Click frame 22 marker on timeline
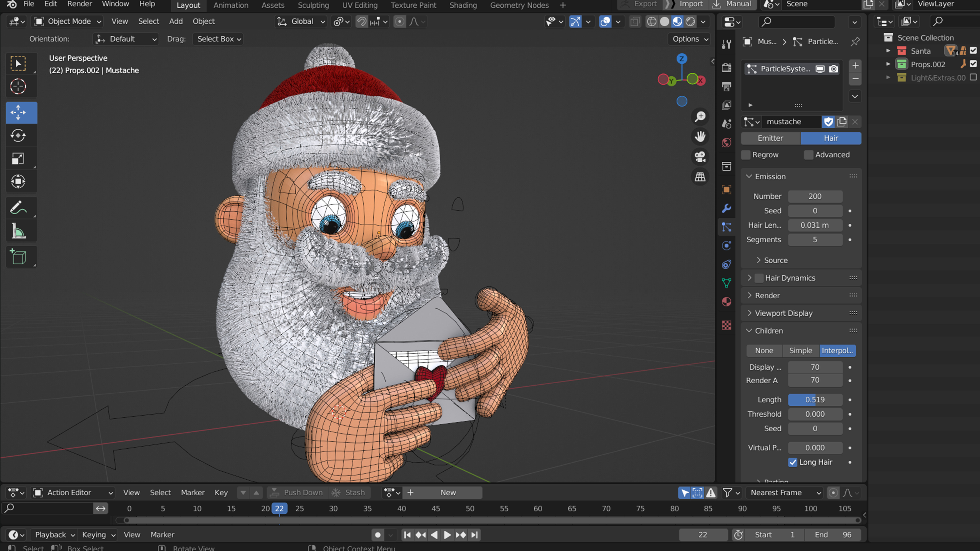This screenshot has height=551, width=980. tap(279, 509)
